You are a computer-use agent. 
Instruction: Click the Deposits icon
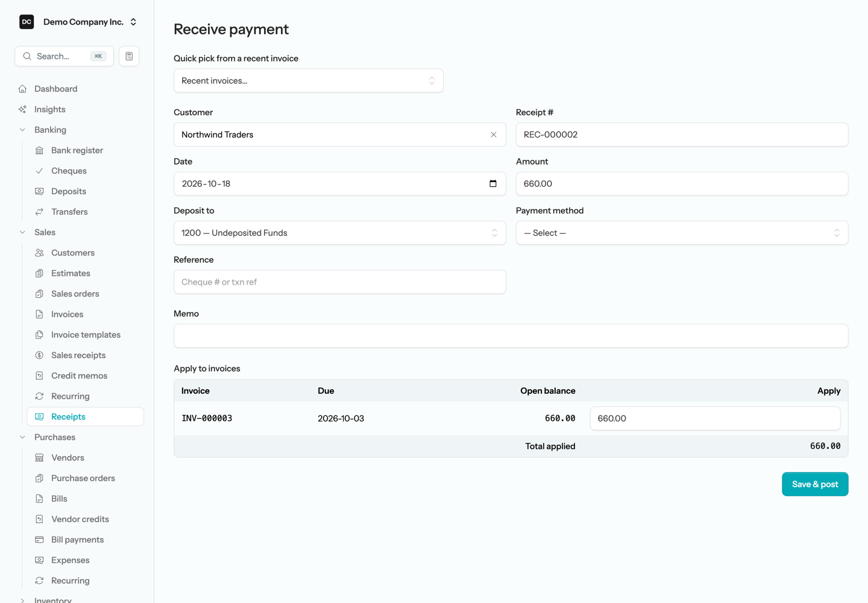[x=39, y=191]
